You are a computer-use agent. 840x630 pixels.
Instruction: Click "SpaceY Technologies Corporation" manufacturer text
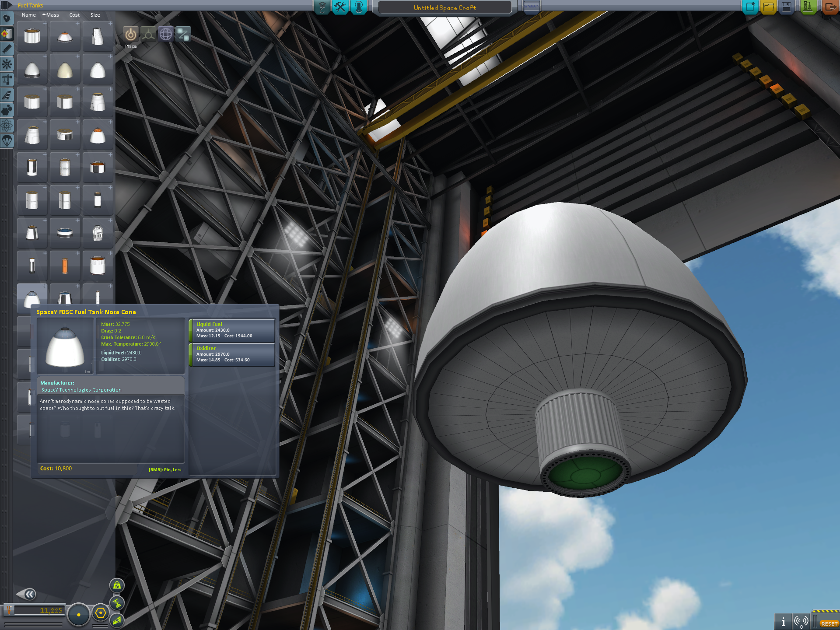(81, 390)
